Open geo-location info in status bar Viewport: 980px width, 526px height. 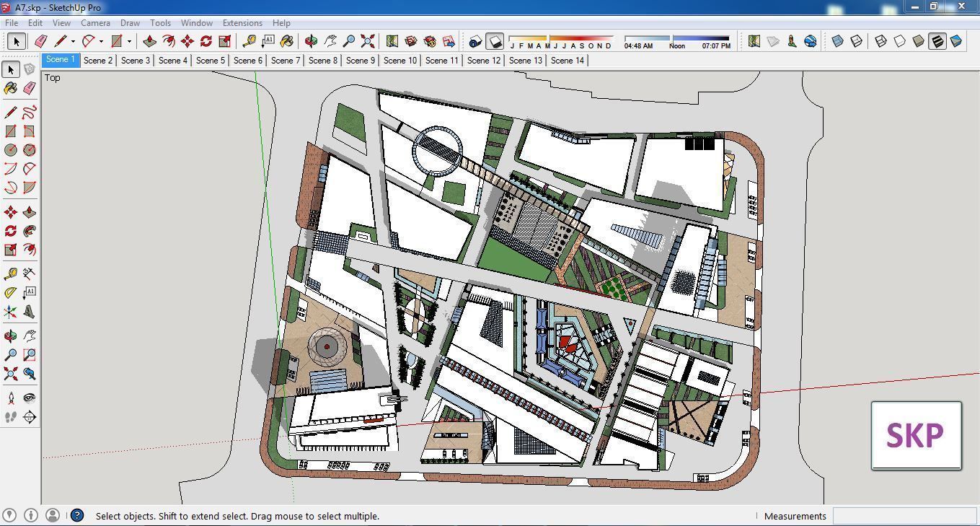click(x=10, y=515)
